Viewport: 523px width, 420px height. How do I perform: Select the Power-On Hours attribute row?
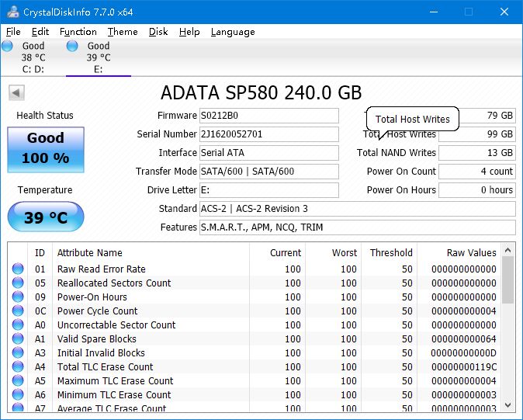pos(254,297)
